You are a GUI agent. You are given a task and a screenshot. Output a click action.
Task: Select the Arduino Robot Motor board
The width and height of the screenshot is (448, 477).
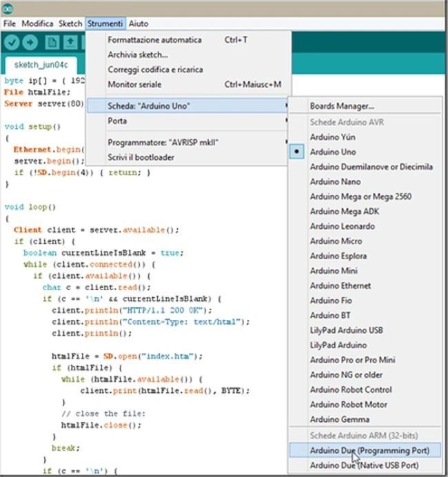pyautogui.click(x=365, y=405)
